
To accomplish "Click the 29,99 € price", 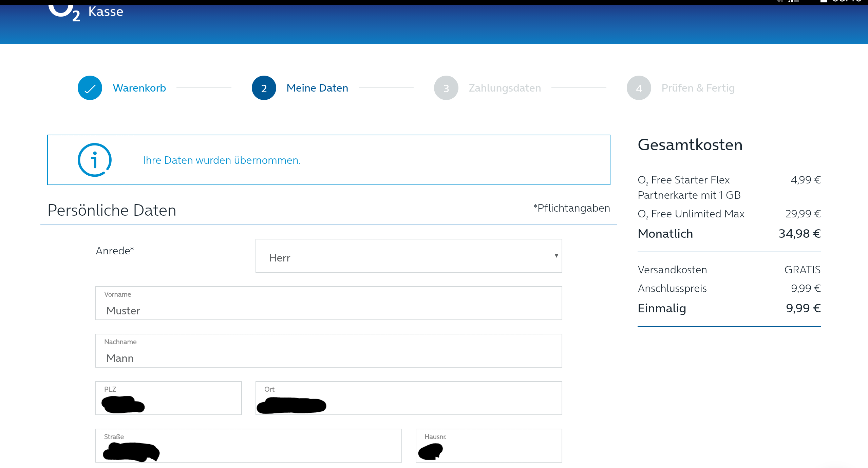I will tap(803, 214).
